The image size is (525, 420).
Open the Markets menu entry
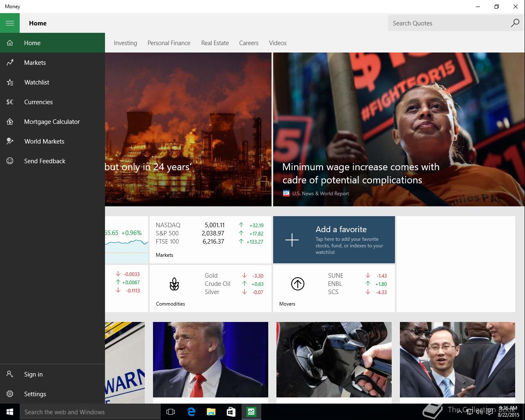(52, 62)
